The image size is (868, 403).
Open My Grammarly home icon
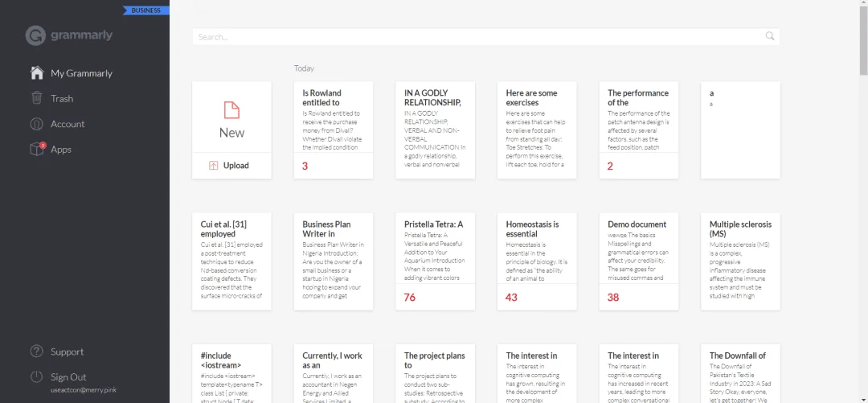tap(36, 72)
